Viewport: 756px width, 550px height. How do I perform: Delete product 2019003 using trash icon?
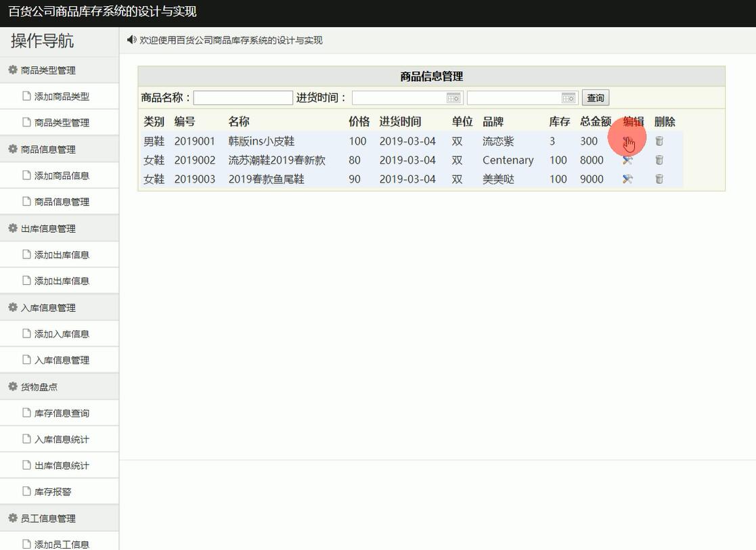659,179
